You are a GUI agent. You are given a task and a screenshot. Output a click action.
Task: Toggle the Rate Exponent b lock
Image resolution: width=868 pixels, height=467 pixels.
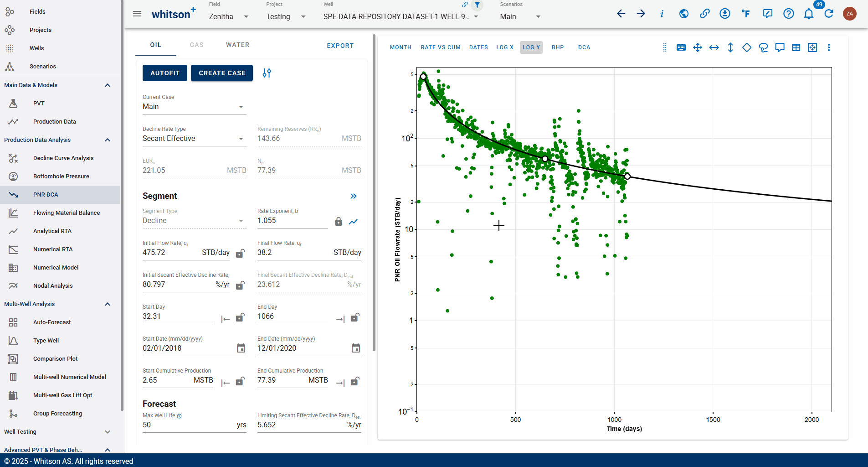[339, 222]
